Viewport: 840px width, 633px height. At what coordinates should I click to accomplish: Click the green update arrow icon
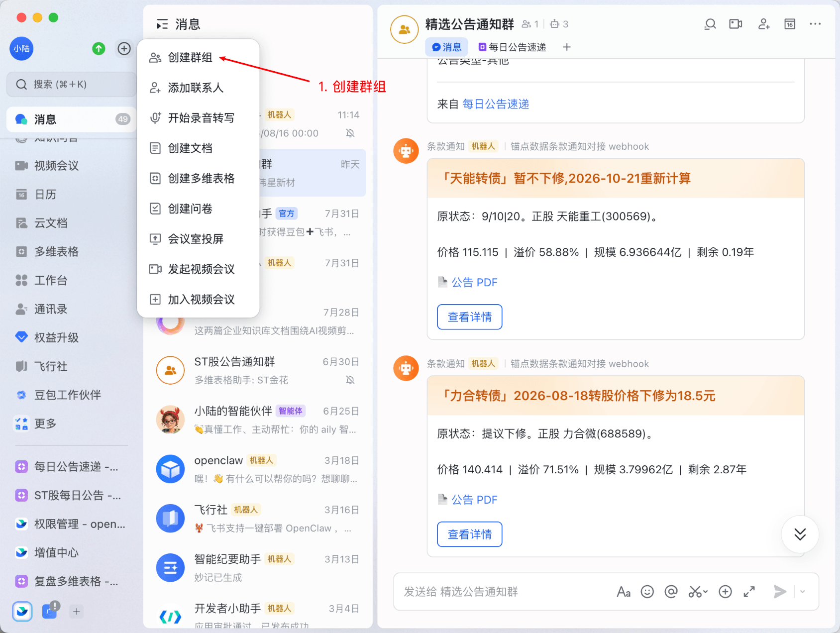99,48
